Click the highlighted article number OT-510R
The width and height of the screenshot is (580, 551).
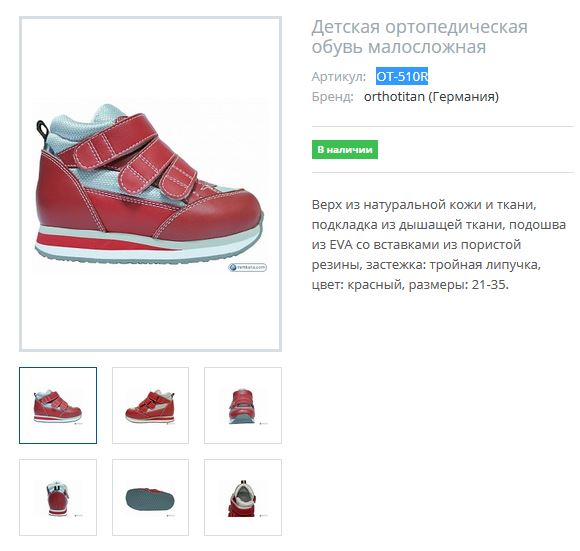(x=402, y=77)
